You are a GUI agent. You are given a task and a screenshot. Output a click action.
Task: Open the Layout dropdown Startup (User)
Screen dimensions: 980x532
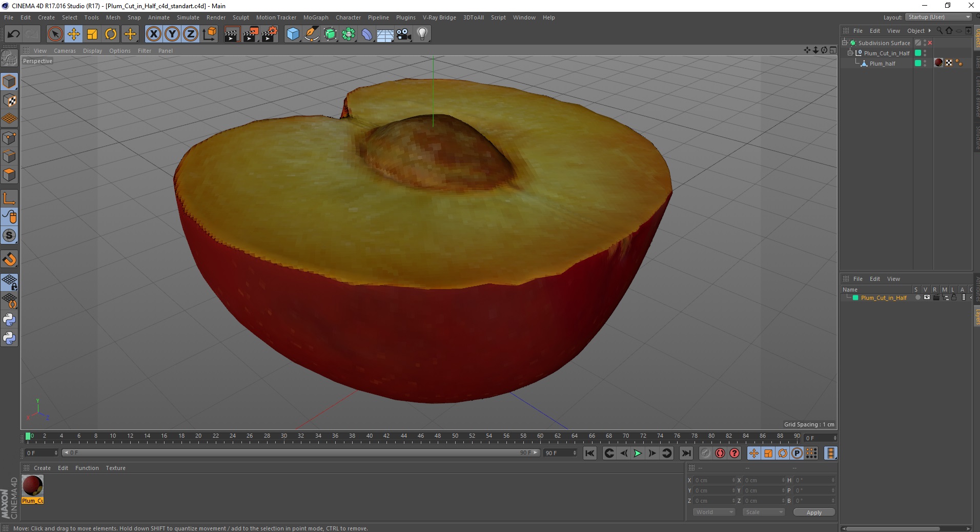click(939, 17)
